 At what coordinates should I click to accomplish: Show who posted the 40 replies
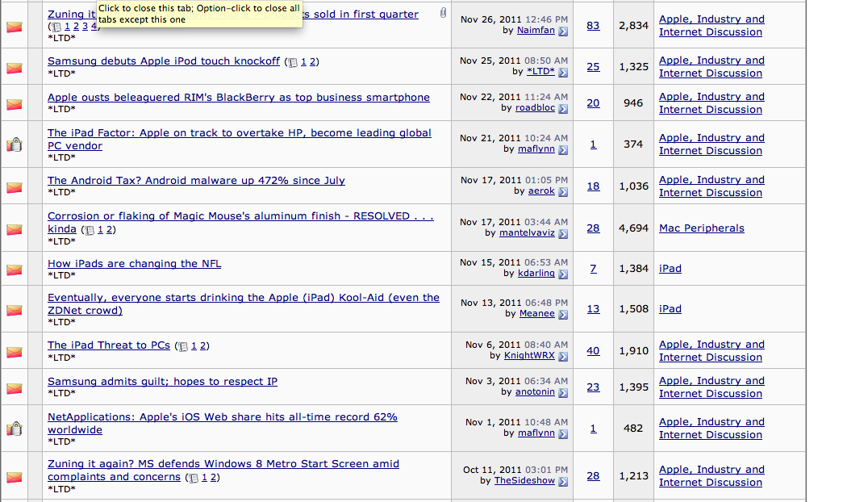[x=593, y=351]
